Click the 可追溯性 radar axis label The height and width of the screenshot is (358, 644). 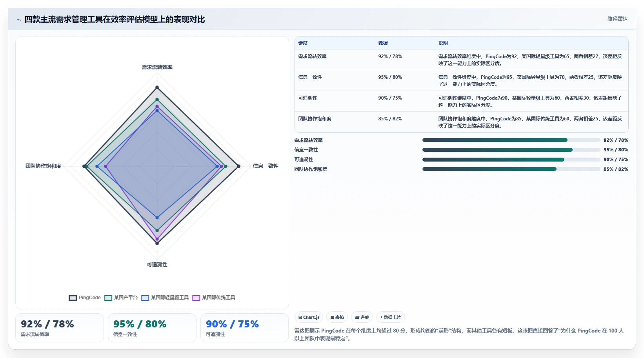coord(157,264)
